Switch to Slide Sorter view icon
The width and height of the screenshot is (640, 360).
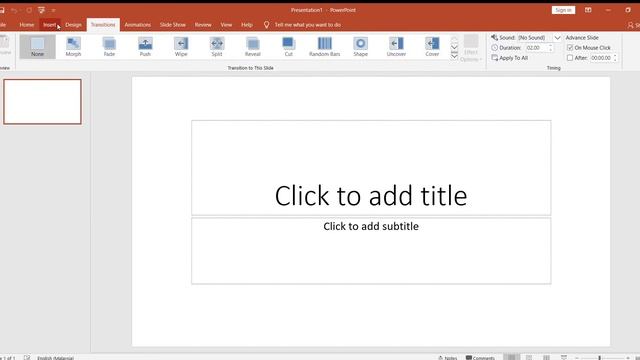click(x=529, y=358)
